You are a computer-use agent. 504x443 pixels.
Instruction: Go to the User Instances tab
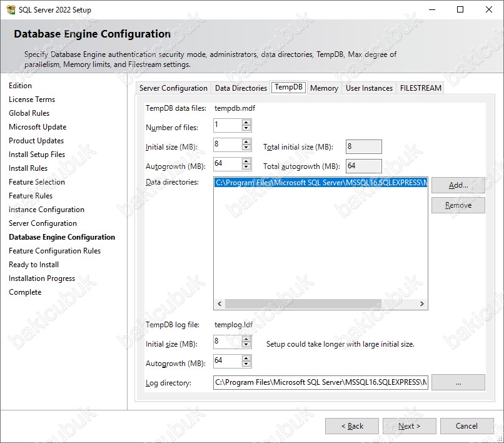click(x=369, y=88)
